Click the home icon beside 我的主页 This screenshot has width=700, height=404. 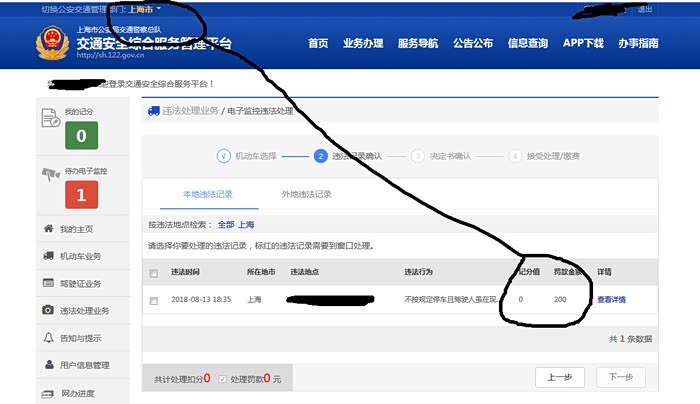pos(49,229)
